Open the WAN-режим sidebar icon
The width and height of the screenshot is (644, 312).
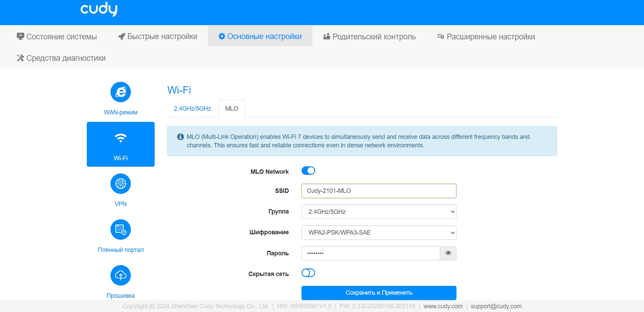pos(121,92)
